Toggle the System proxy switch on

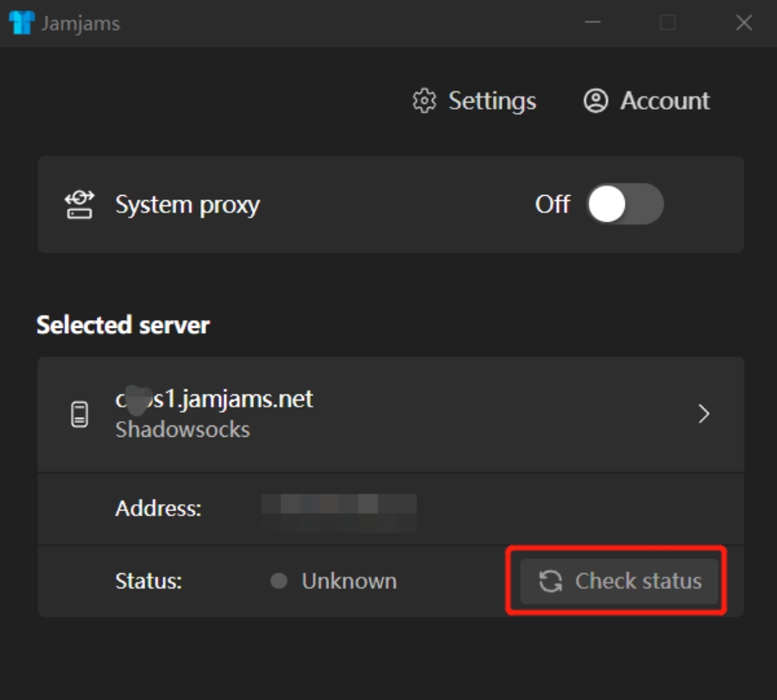point(625,204)
